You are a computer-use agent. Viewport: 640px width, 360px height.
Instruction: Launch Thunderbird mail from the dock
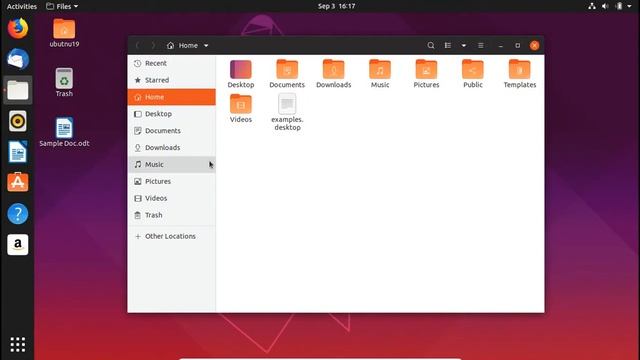point(18,59)
